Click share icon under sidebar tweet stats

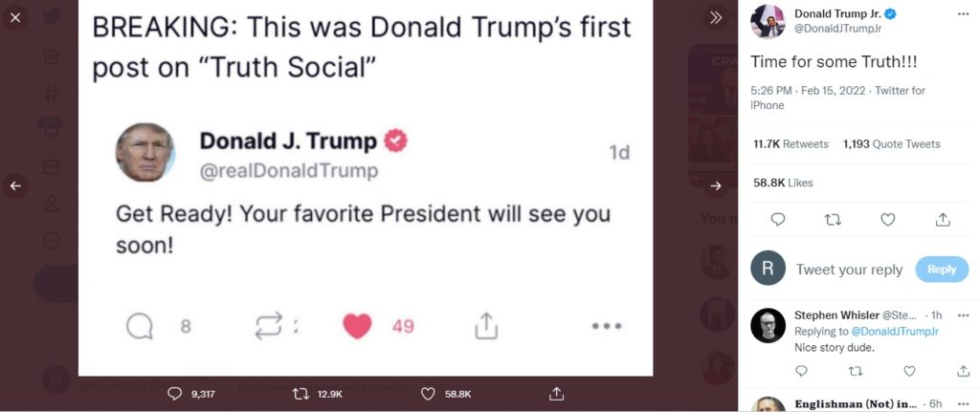coord(943,219)
